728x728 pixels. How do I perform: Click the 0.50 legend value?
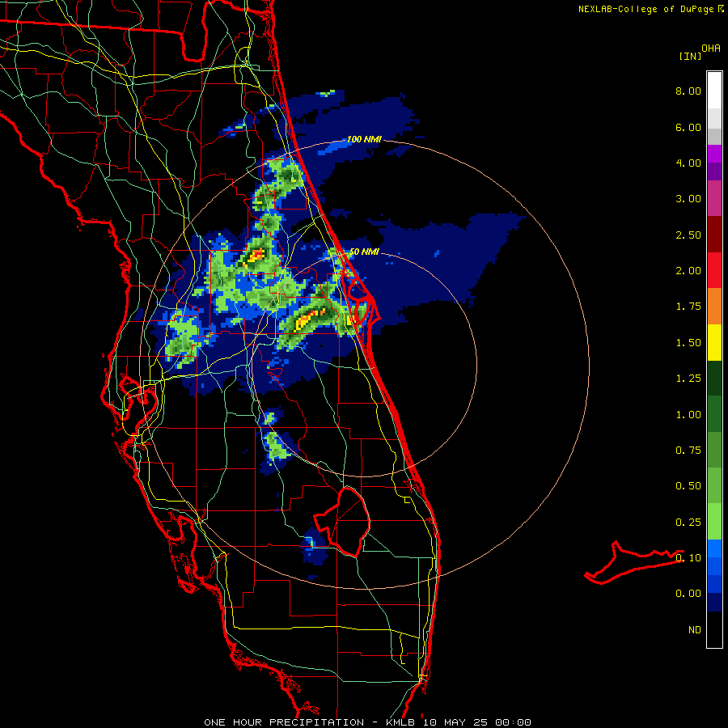coord(688,486)
